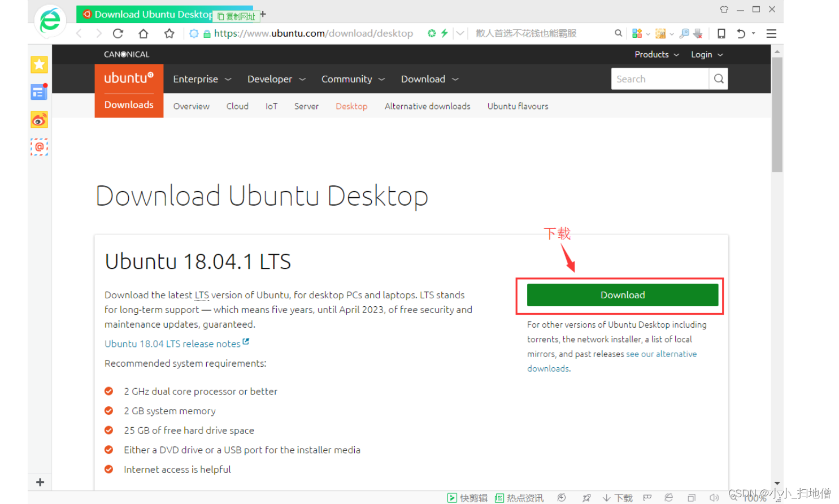Open 快剪辑 in the status bar
Image resolution: width=839 pixels, height=504 pixels.
click(467, 498)
